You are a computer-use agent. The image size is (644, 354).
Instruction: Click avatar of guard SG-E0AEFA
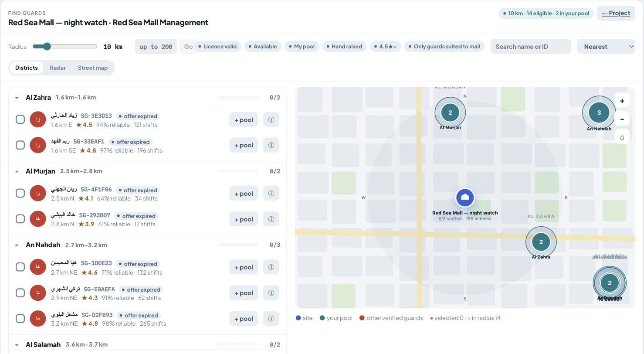38,293
